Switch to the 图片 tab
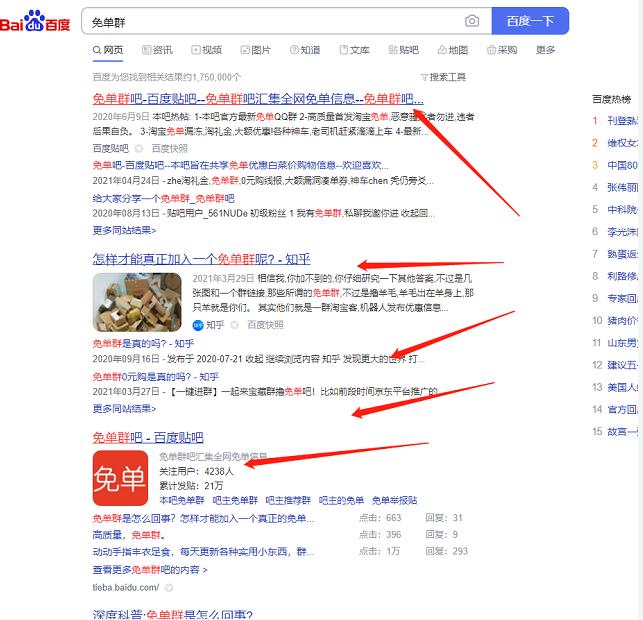Viewport: 643px width, 620px height. 255,50
